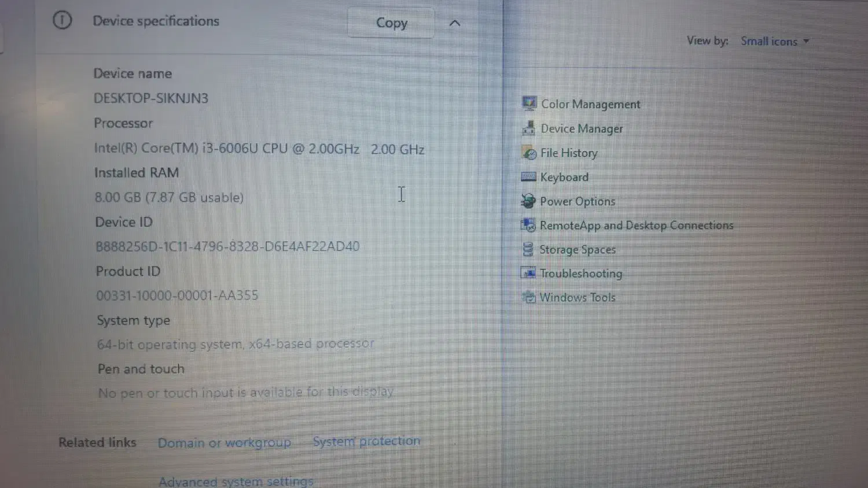Click the Windows Tools link text
The image size is (868, 488).
(x=578, y=297)
